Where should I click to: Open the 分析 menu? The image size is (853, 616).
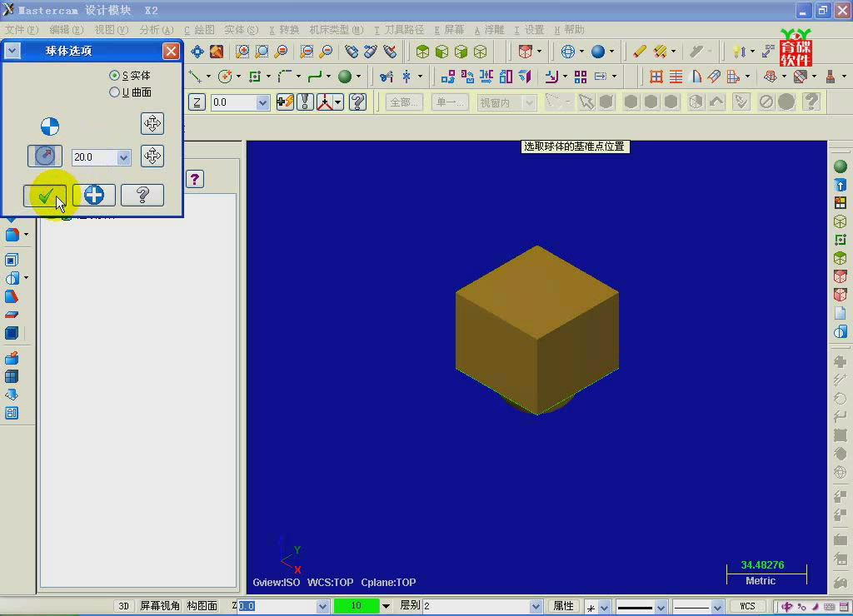(x=156, y=30)
